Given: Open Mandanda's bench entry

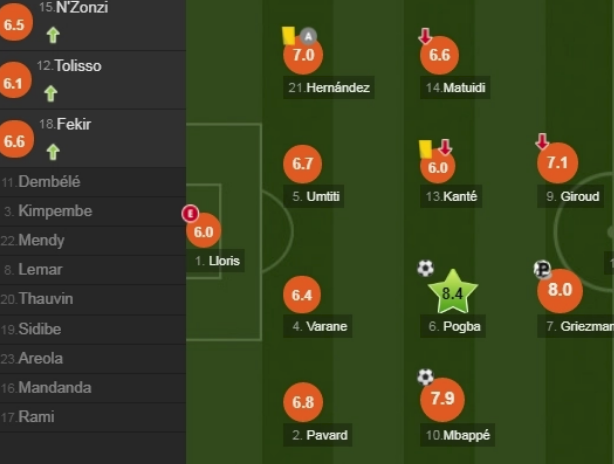Looking at the screenshot, I should pyautogui.click(x=93, y=388).
